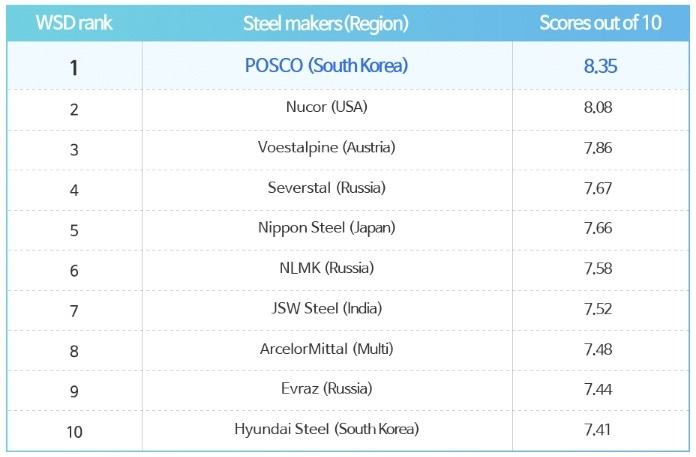This screenshot has width=696, height=457.
Task: Click the WSD rank column header
Action: click(74, 24)
